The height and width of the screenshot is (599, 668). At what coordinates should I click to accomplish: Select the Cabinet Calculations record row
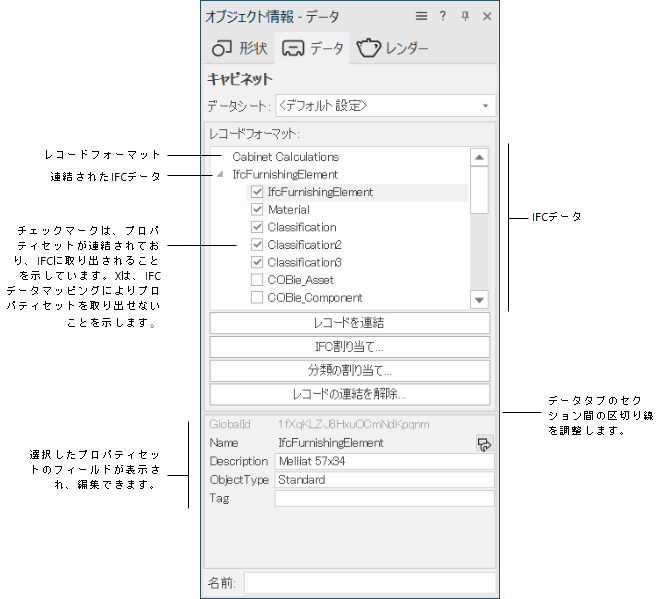click(285, 157)
